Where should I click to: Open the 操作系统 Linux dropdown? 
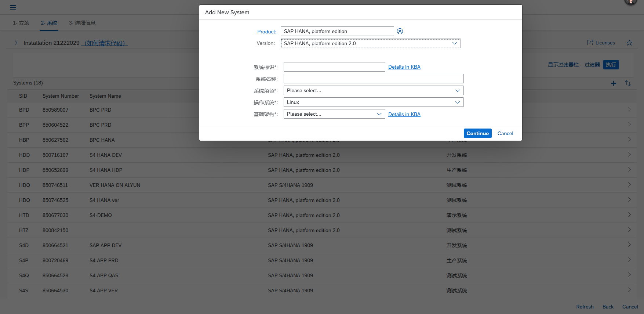[x=458, y=102]
